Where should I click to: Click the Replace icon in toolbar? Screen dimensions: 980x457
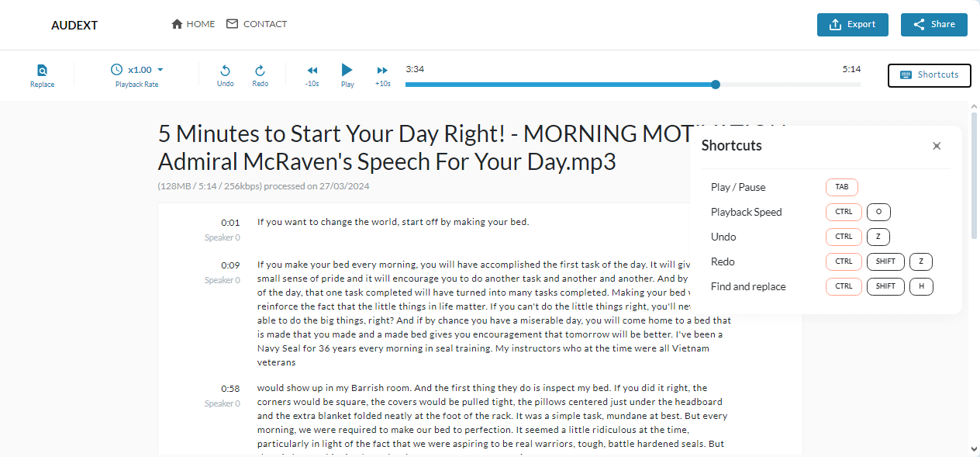click(42, 71)
